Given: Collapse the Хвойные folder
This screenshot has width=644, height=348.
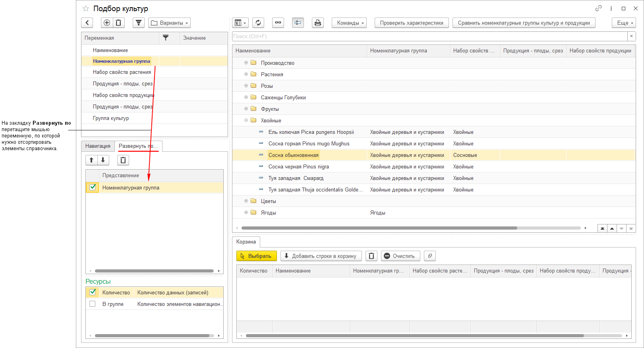Looking at the screenshot, I should click(246, 120).
